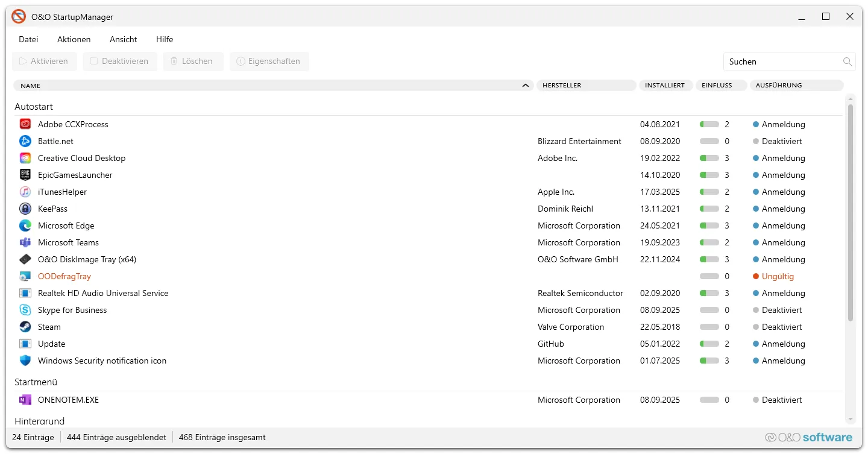Click the Battle.net app icon
868x454 pixels.
click(25, 141)
